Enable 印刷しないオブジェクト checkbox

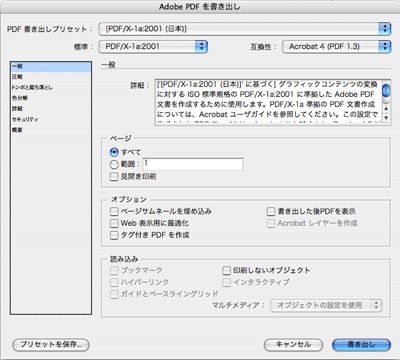pyautogui.click(x=226, y=270)
